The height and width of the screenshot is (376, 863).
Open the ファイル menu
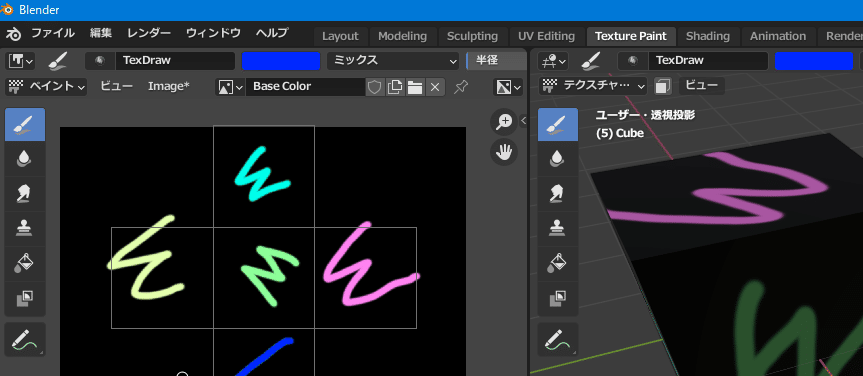(x=52, y=34)
